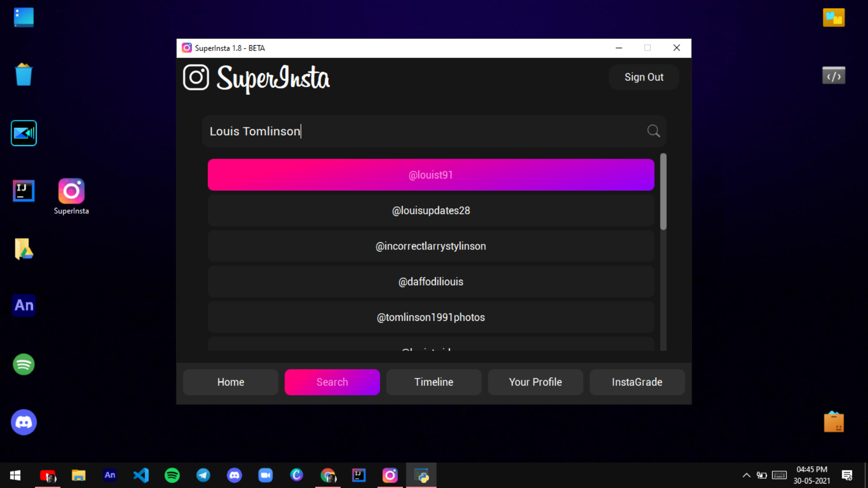Open the InstaGrade tab
The width and height of the screenshot is (868, 488).
coord(637,382)
